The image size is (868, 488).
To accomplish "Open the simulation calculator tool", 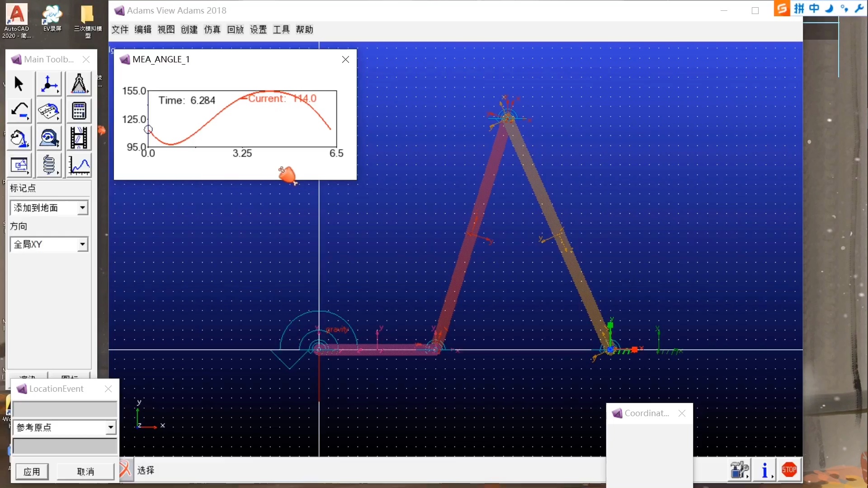I will 79,111.
